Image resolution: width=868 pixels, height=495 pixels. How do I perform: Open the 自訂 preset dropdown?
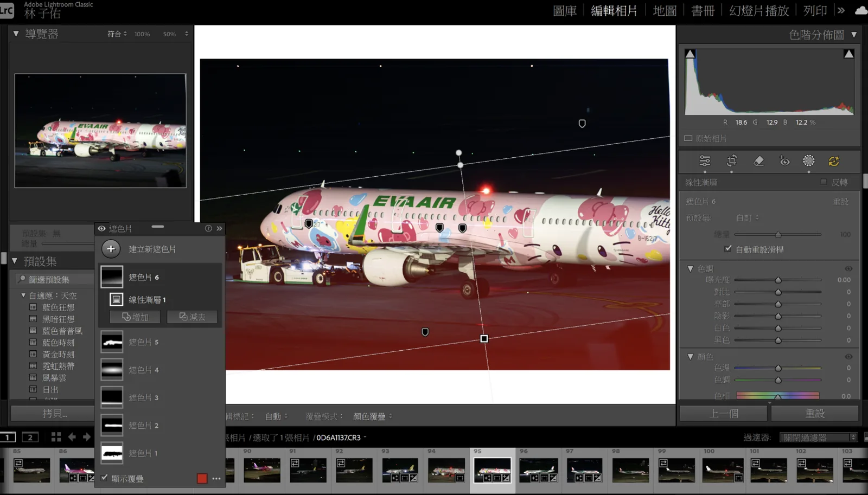coord(748,218)
